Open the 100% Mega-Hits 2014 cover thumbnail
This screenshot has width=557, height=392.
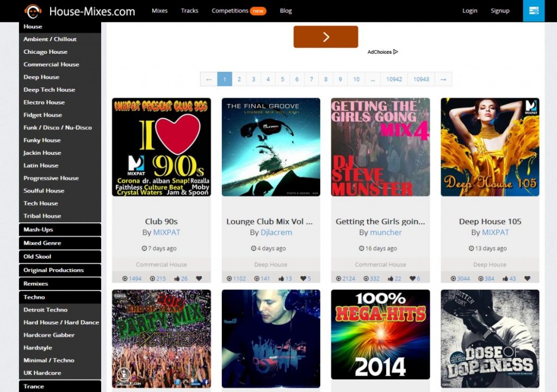[x=380, y=334]
